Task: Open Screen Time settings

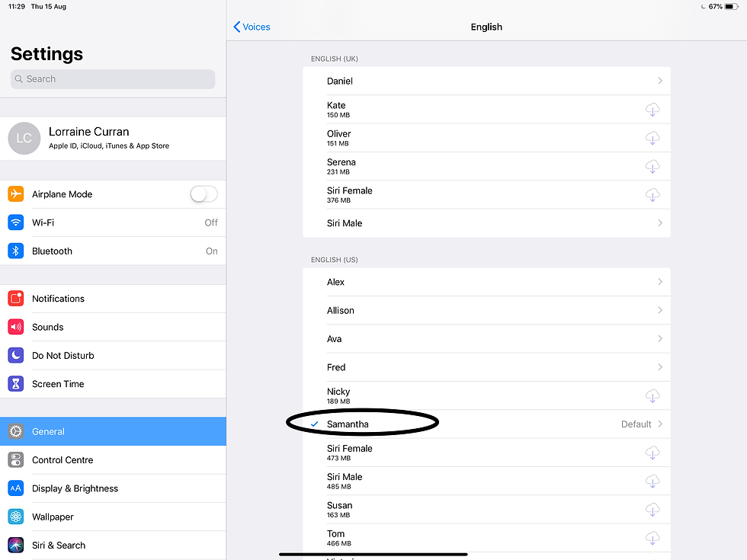Action: tap(113, 384)
